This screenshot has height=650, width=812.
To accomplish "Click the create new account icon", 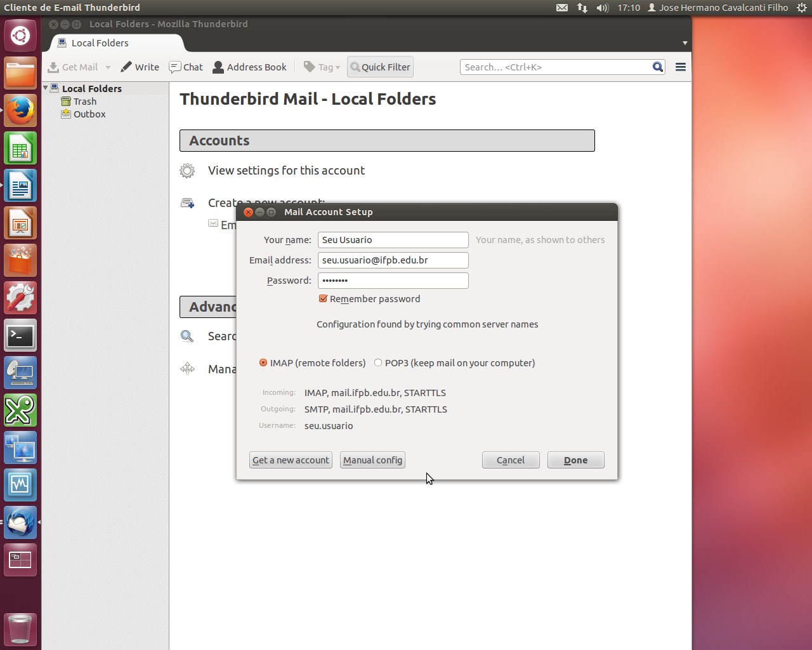I will tap(187, 203).
